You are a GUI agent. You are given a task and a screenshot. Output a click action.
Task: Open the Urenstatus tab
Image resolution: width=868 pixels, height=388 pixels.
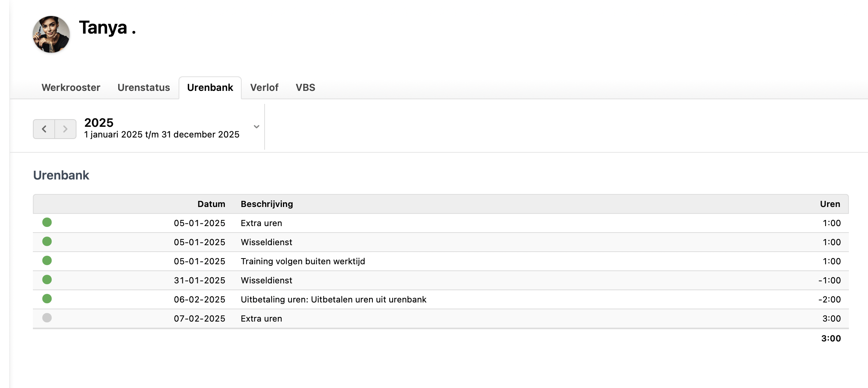click(x=143, y=87)
